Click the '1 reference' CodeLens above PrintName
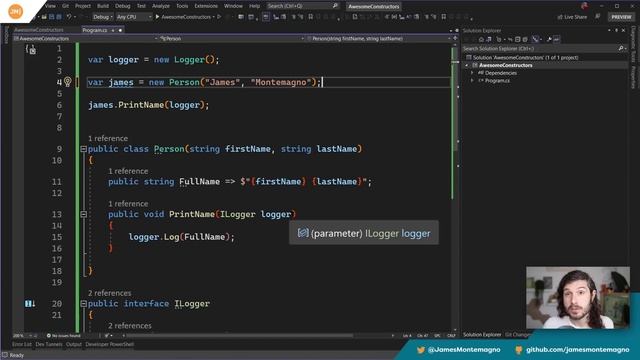This screenshot has width=640, height=360. (128, 204)
